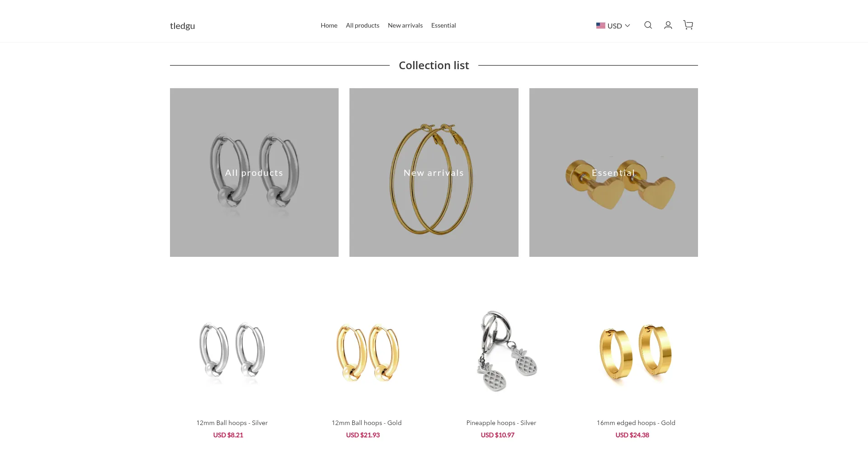Viewport: 868px width, 449px height.
Task: Open Essential in the top navigation
Action: (443, 25)
